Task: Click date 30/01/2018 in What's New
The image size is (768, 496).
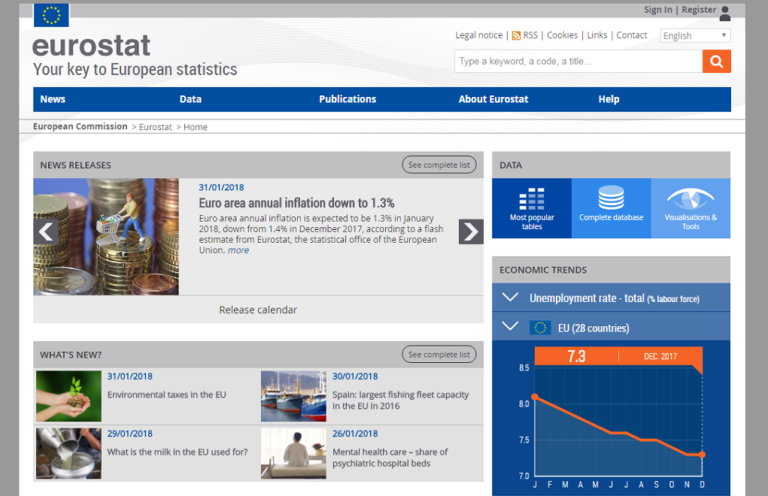Action: click(x=355, y=377)
